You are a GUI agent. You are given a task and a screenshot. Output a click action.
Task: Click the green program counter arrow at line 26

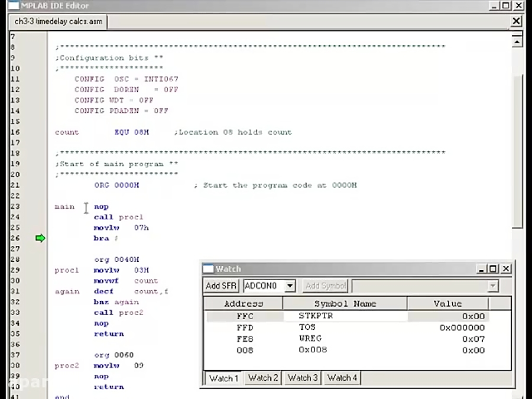tap(40, 238)
